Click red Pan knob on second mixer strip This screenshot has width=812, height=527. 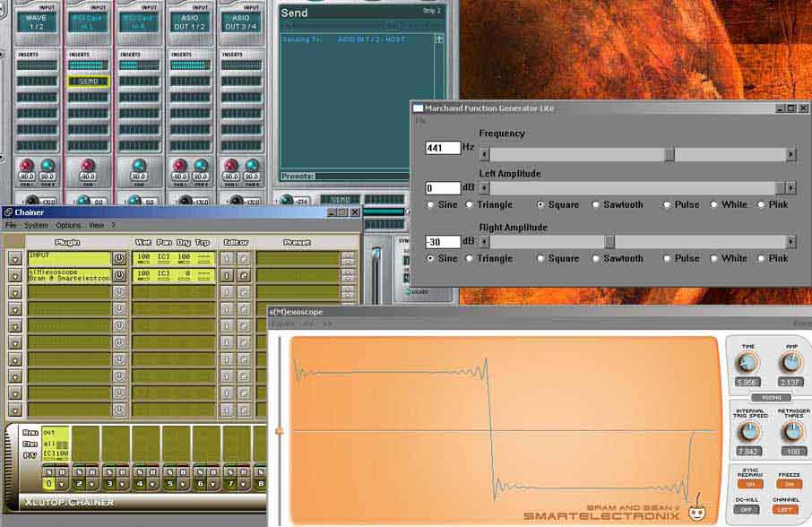pos(88,165)
